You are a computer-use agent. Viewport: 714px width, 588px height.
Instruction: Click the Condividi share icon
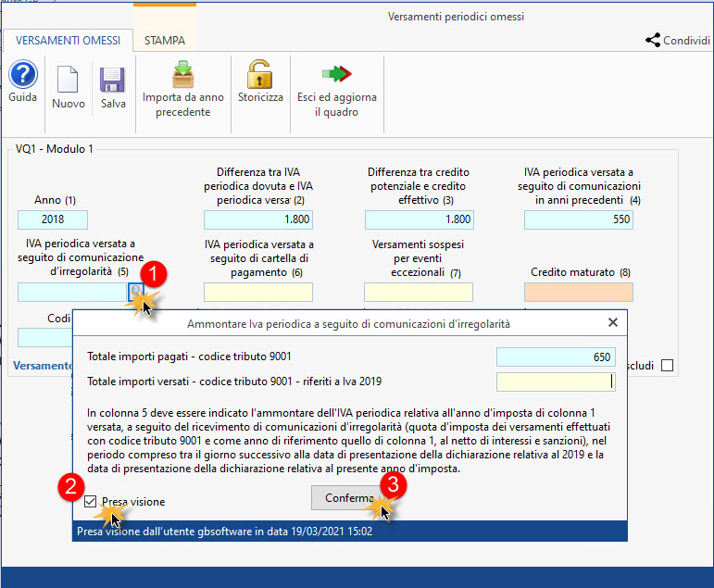point(653,41)
